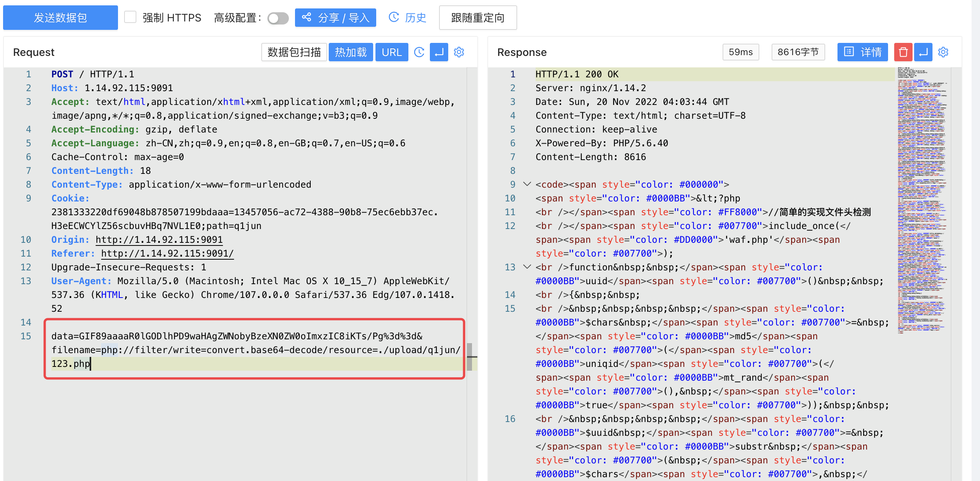Click the Cookie header label
Image resolution: width=980 pixels, height=481 pixels.
click(70, 198)
